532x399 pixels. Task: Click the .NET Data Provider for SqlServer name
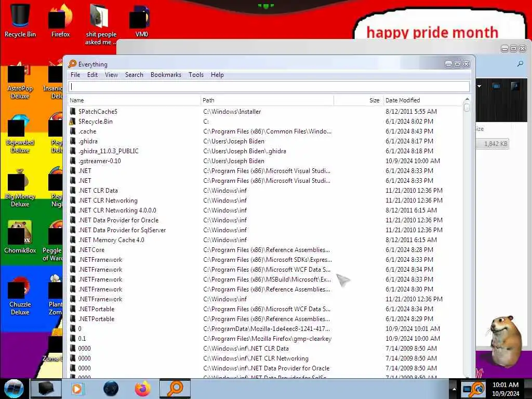pyautogui.click(x=122, y=230)
